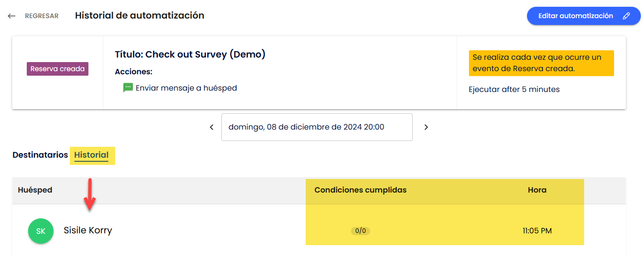Click the Hora column header
The width and height of the screenshot is (644, 256).
(x=537, y=190)
